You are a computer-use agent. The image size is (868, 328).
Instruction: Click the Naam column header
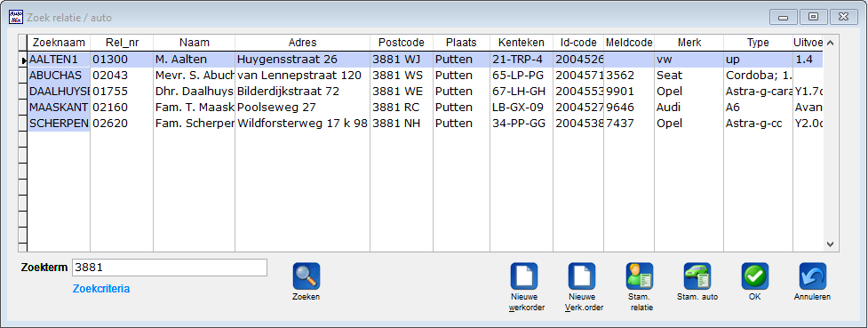[195, 43]
